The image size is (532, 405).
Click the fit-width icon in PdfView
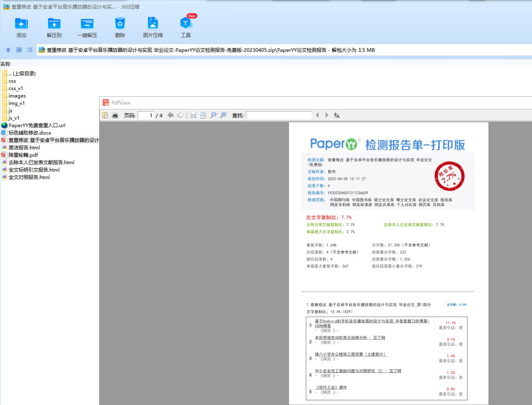[x=193, y=115]
